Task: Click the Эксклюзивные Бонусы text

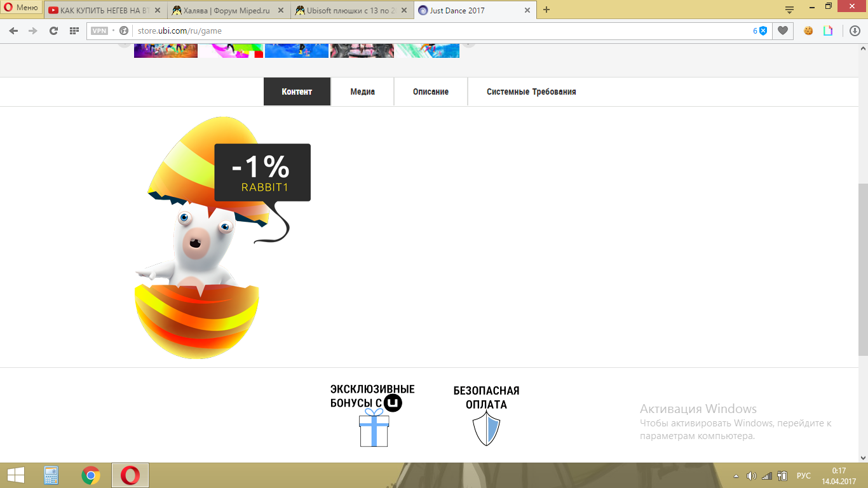Action: coord(372,396)
